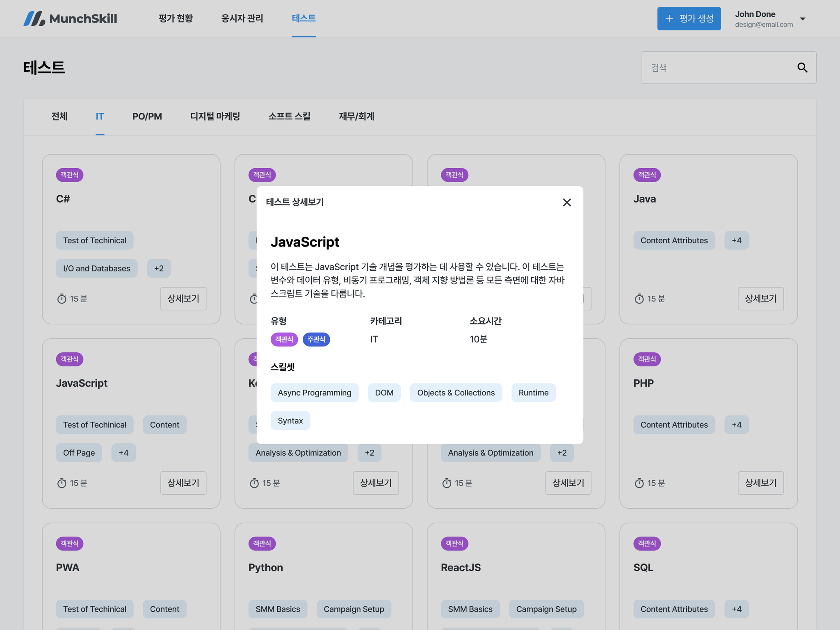Click the JavaScript card's stopwatch icon
This screenshot has height=630, width=840.
[62, 483]
